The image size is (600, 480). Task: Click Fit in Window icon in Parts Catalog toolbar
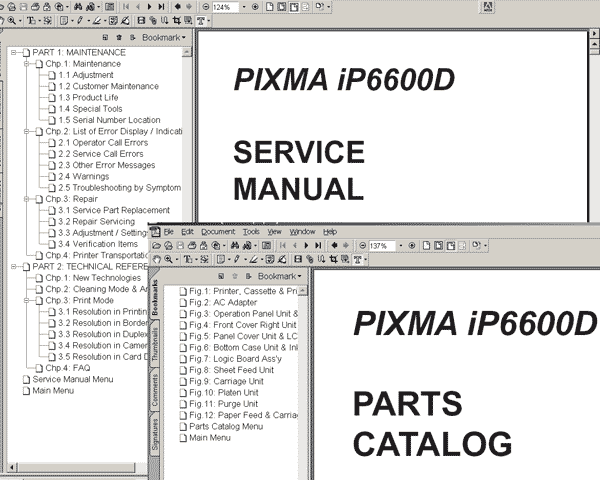pos(439,246)
